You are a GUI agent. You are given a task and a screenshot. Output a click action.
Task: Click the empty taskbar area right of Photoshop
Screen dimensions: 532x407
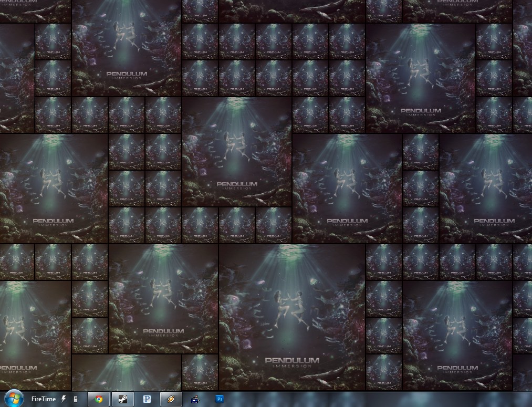368,399
